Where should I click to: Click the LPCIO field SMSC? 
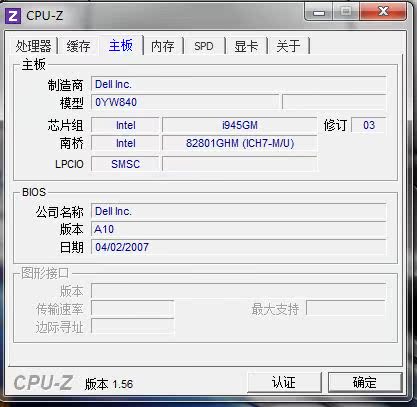(125, 164)
